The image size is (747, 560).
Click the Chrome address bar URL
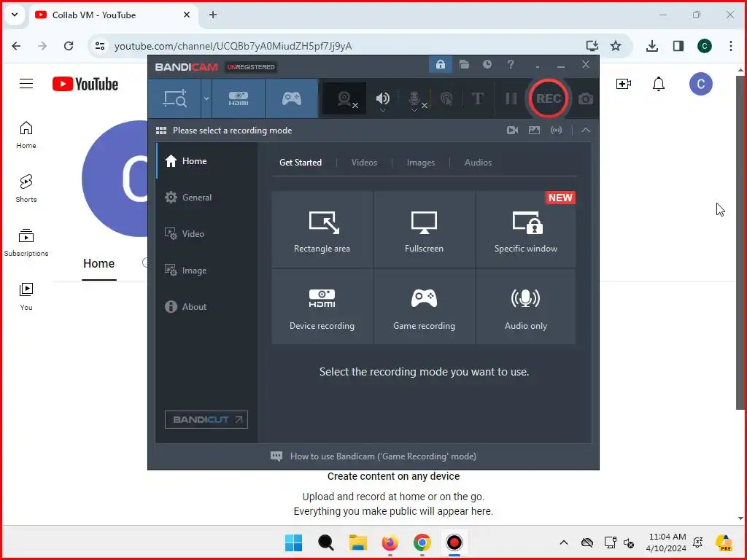coord(233,46)
